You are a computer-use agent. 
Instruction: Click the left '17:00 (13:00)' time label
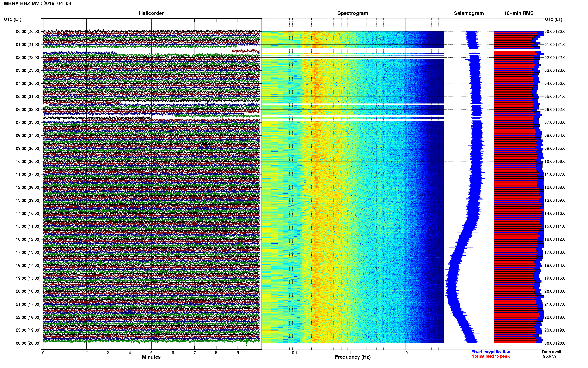[28, 252]
